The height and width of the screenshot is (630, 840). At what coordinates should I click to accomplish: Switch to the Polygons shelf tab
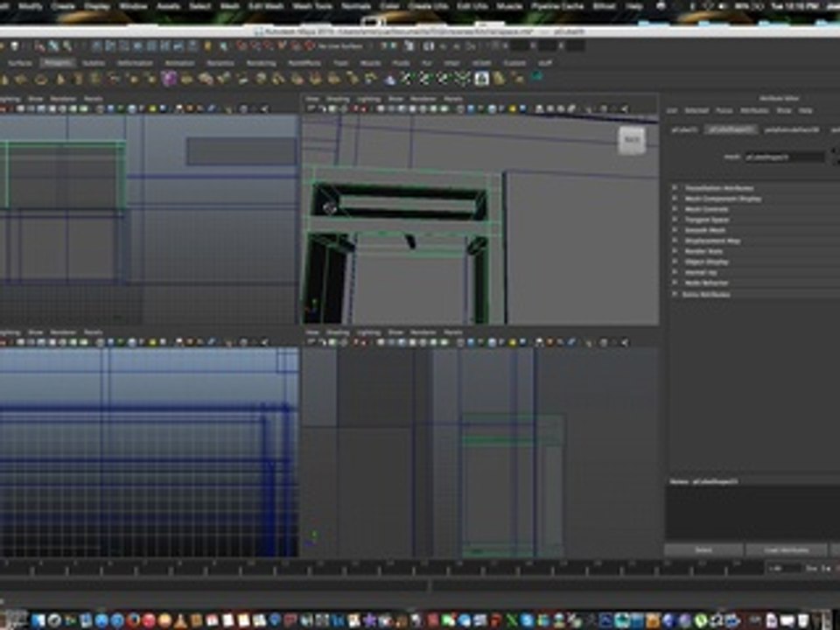click(x=59, y=63)
